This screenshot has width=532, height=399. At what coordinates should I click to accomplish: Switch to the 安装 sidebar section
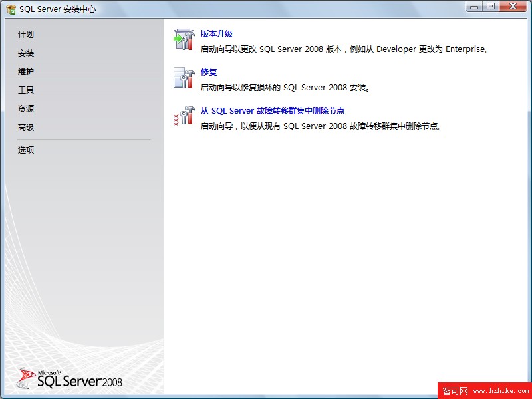coord(26,53)
